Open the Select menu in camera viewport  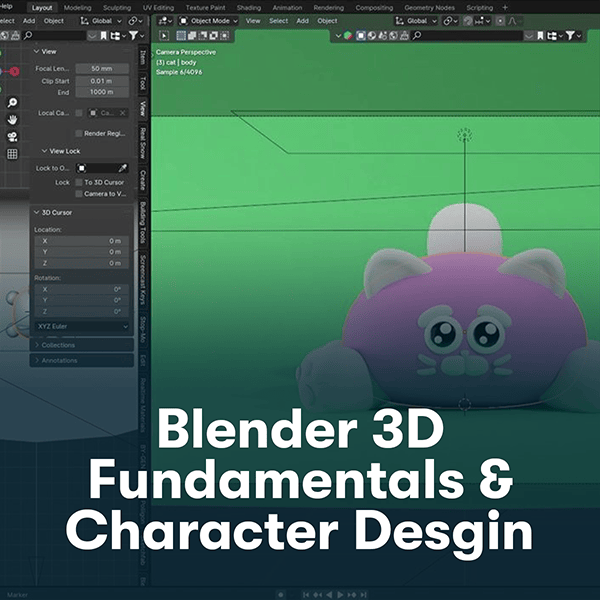coord(278,21)
